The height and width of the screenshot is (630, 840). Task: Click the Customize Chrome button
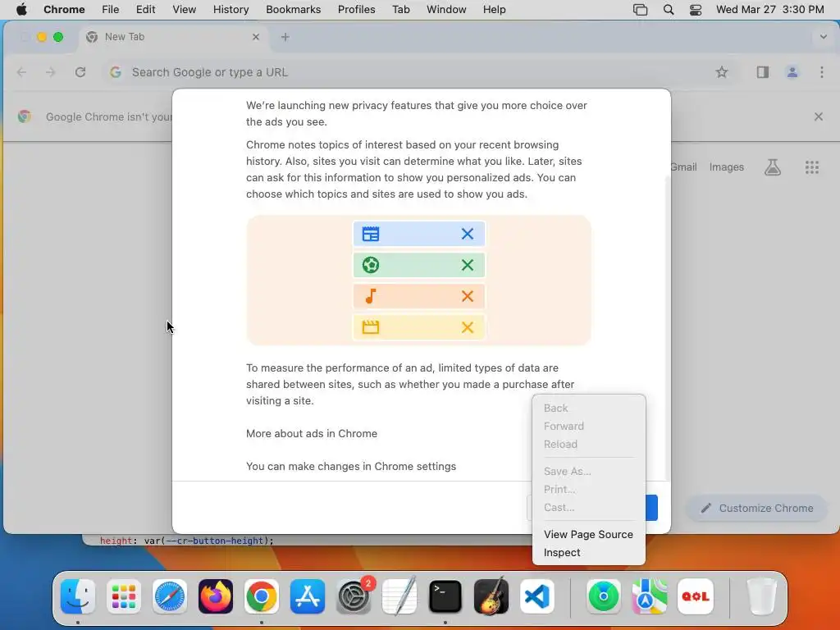click(x=757, y=508)
